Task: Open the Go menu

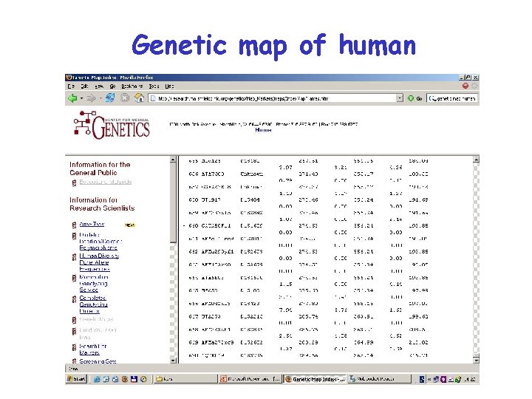Action: [112, 86]
